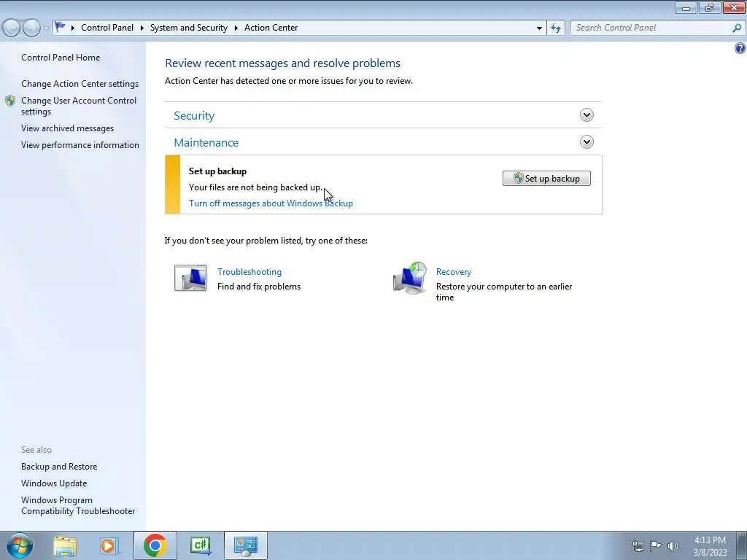Open Windows Explorer from the taskbar
Viewport: 747px width, 560px height.
pos(65,545)
